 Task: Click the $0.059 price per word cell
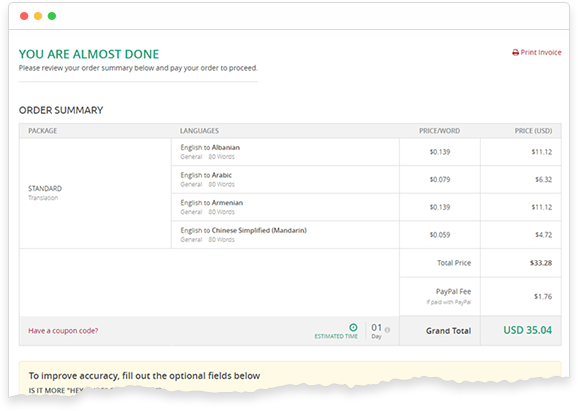[x=440, y=235]
